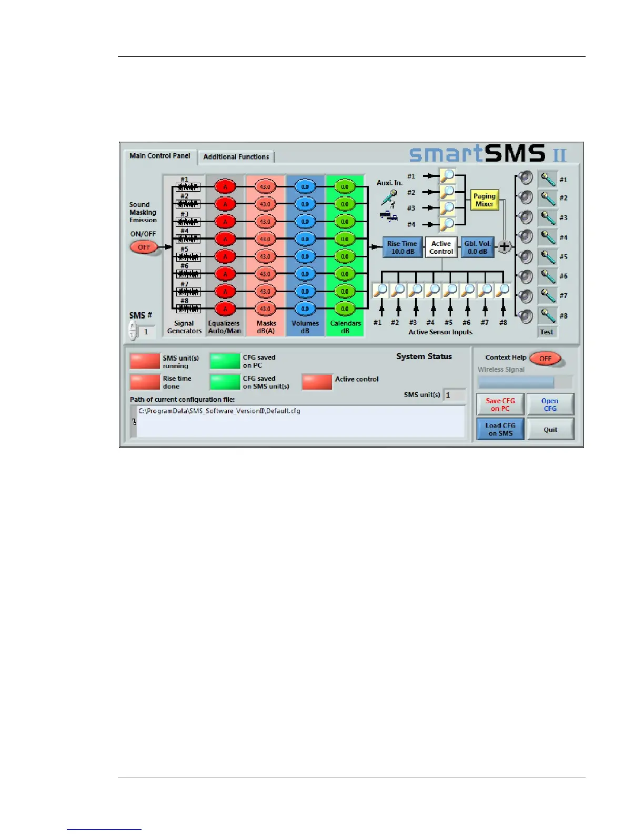Click the Auxi. In. microphone icon

coord(389,198)
